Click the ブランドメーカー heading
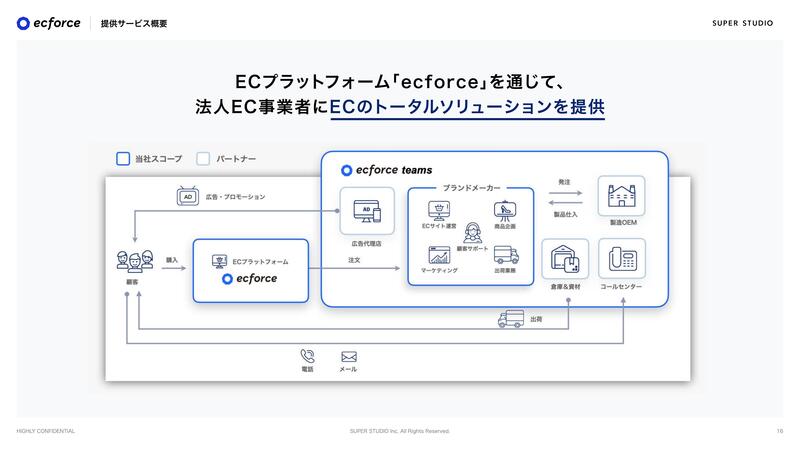Viewport: 800px width, 450px height. coord(471,188)
